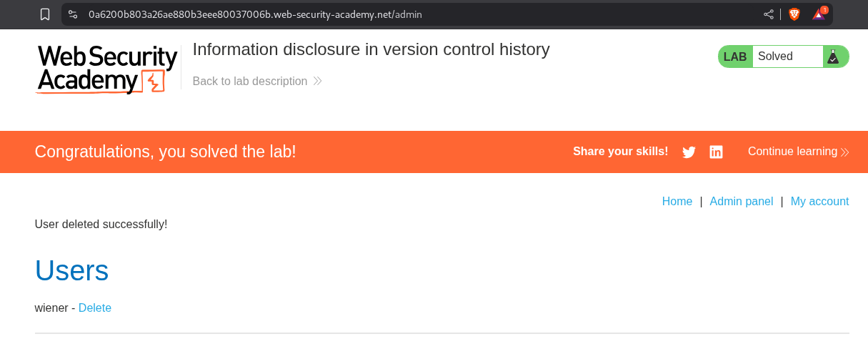The image size is (868, 359).
Task: Open Brave Rewards triangle icon
Action: (819, 14)
